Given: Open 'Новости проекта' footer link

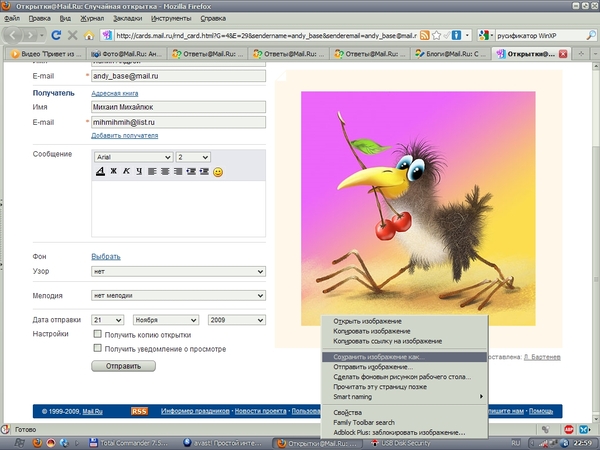Looking at the screenshot, I should tap(261, 411).
